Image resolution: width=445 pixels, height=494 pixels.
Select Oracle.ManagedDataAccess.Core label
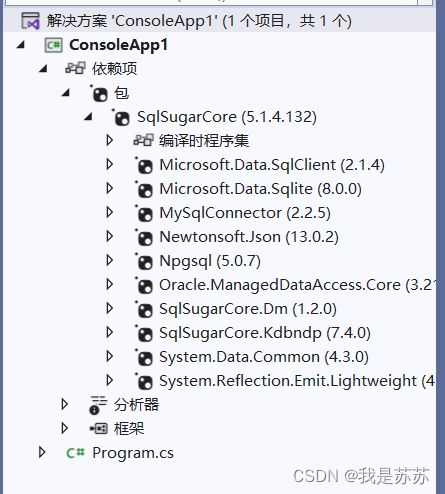[x=297, y=285]
